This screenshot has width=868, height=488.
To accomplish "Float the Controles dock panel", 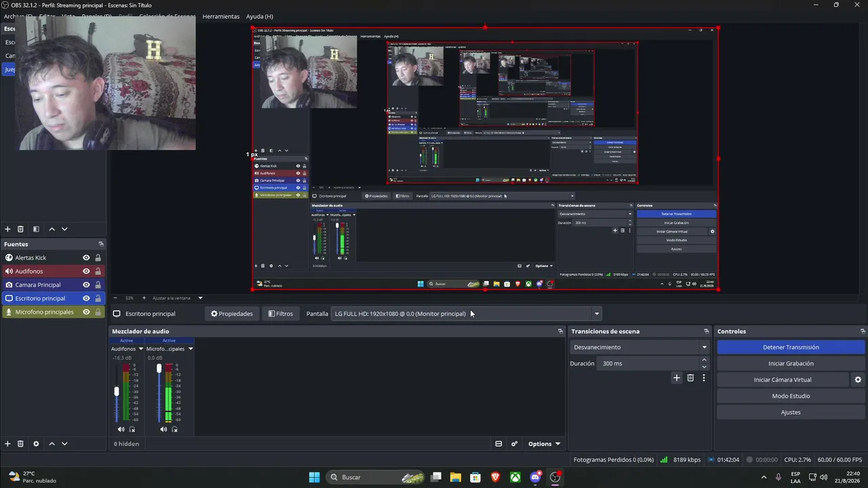I will [x=863, y=331].
